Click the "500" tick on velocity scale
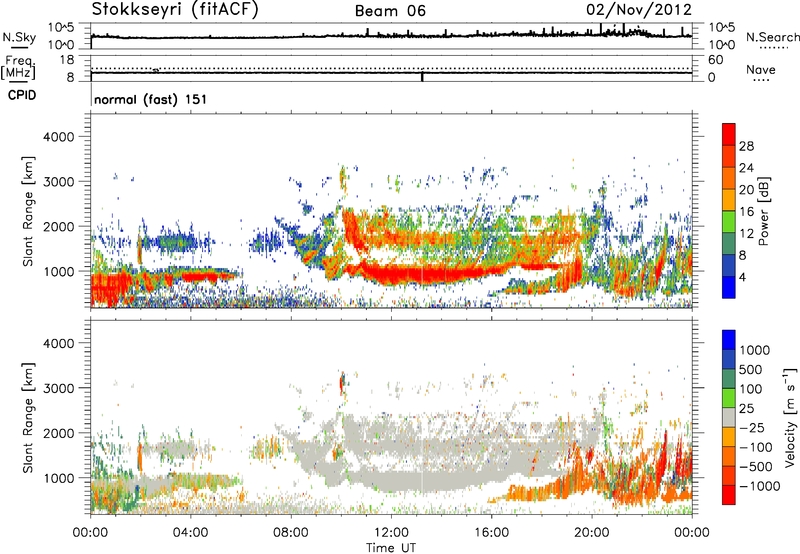 751,369
